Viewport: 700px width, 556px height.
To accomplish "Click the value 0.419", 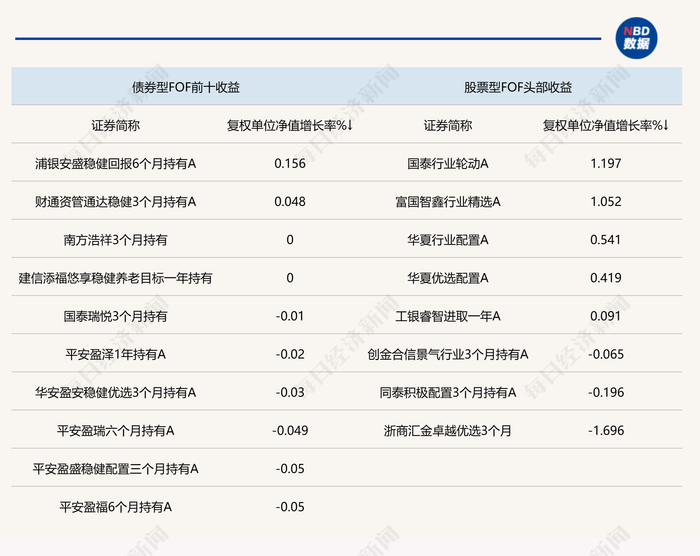I will 605,278.
